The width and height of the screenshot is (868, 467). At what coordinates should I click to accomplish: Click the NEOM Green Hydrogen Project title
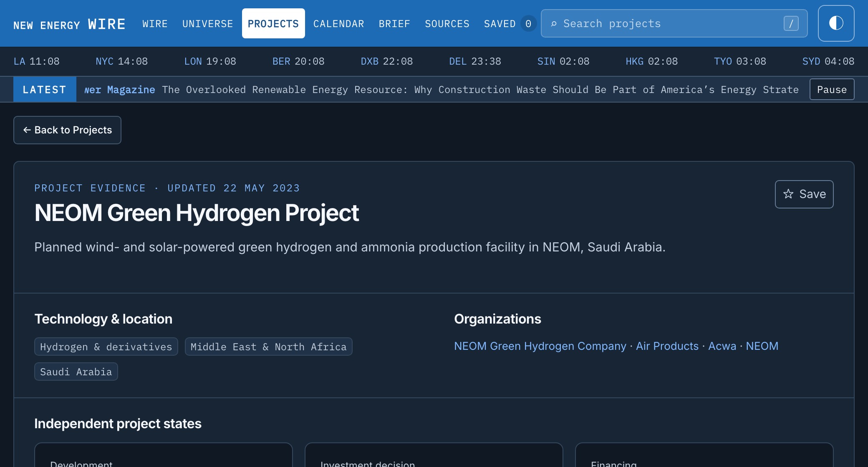click(197, 213)
